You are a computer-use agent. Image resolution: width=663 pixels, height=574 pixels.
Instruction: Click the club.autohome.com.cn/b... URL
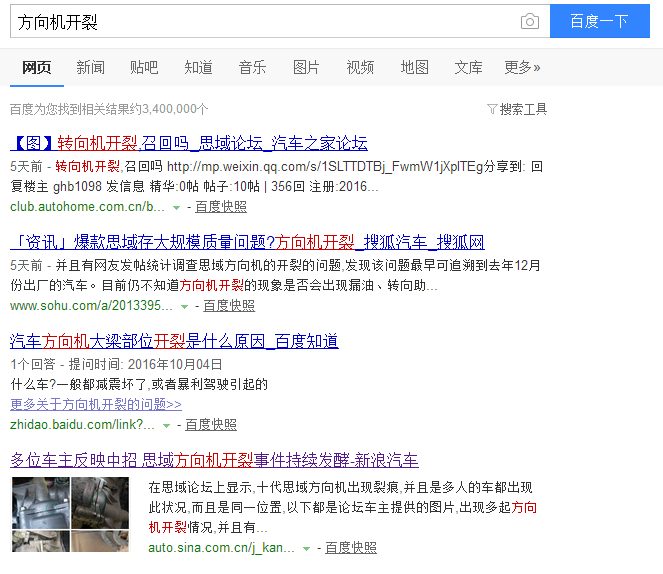point(87,207)
